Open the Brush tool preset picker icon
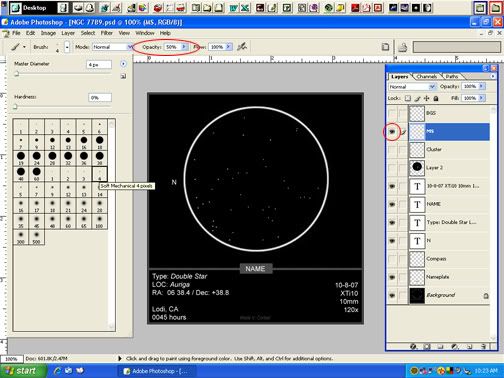Image resolution: width=504 pixels, height=378 pixels. 18,47
